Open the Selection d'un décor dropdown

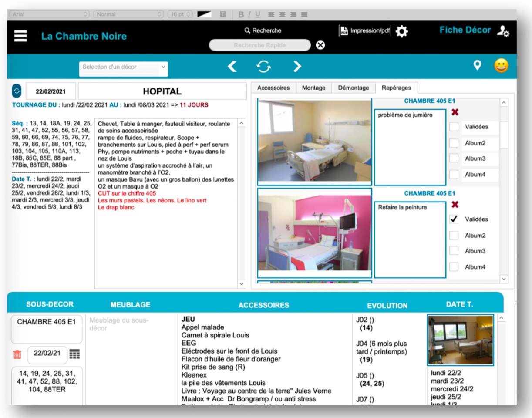124,67
